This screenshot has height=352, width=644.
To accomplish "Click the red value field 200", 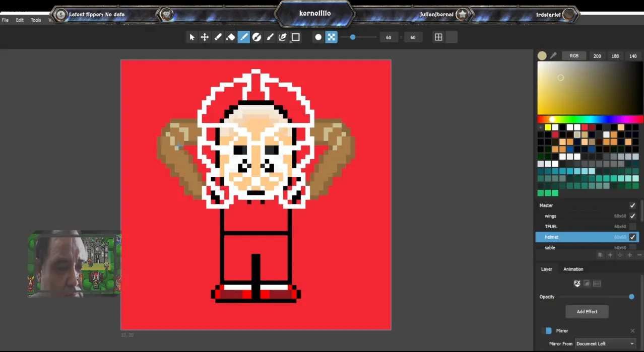I will pyautogui.click(x=597, y=56).
